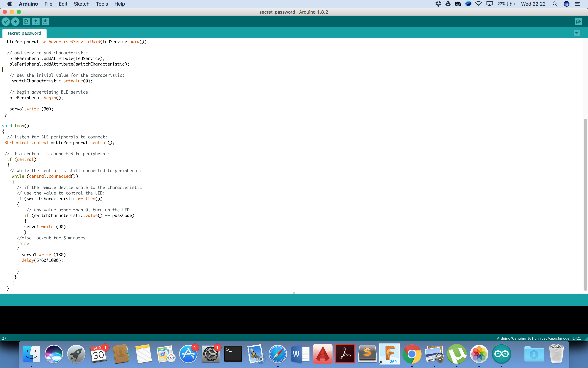The height and width of the screenshot is (368, 588).
Task: Click the board info 'Arduino/Genuino 101' status text
Action: click(x=539, y=338)
